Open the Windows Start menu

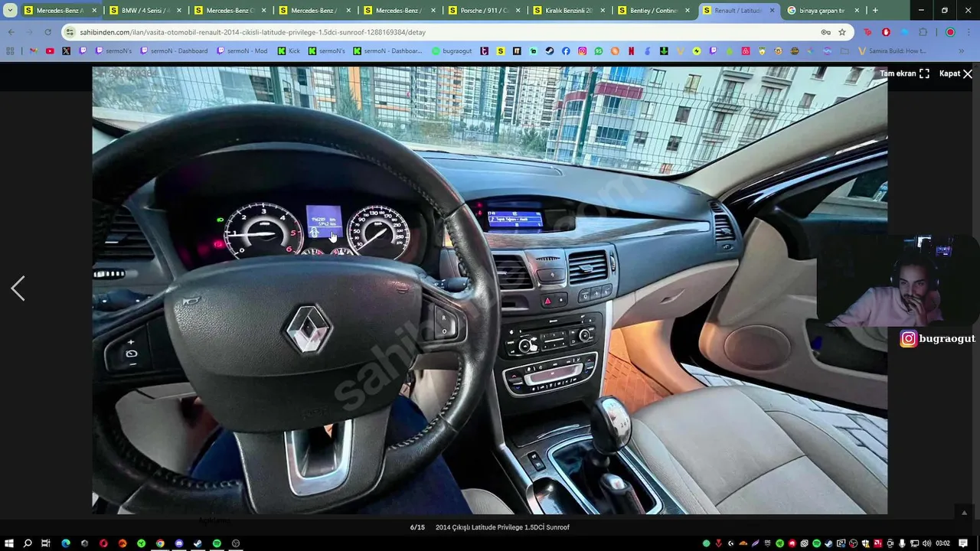[8, 543]
